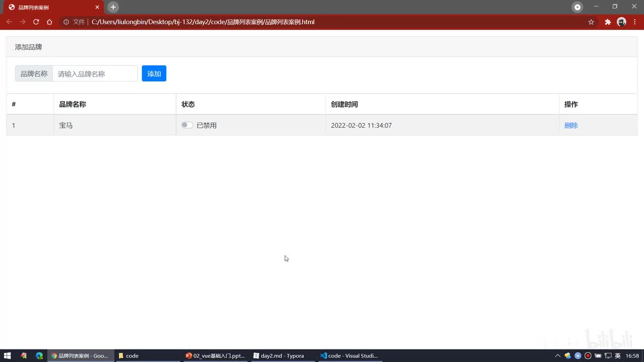644x362 pixels.
Task: Click the blue 添加 button
Action: pos(154,73)
